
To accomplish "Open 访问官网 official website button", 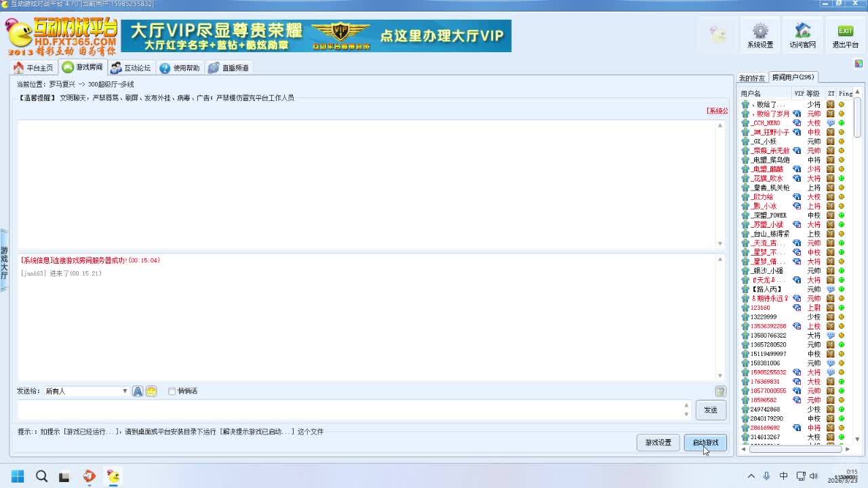I will (x=803, y=35).
